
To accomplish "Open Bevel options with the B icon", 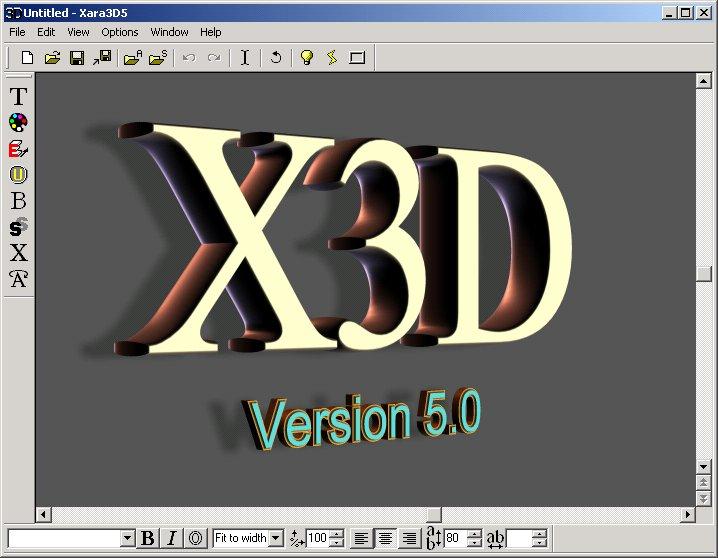I will click(x=18, y=200).
